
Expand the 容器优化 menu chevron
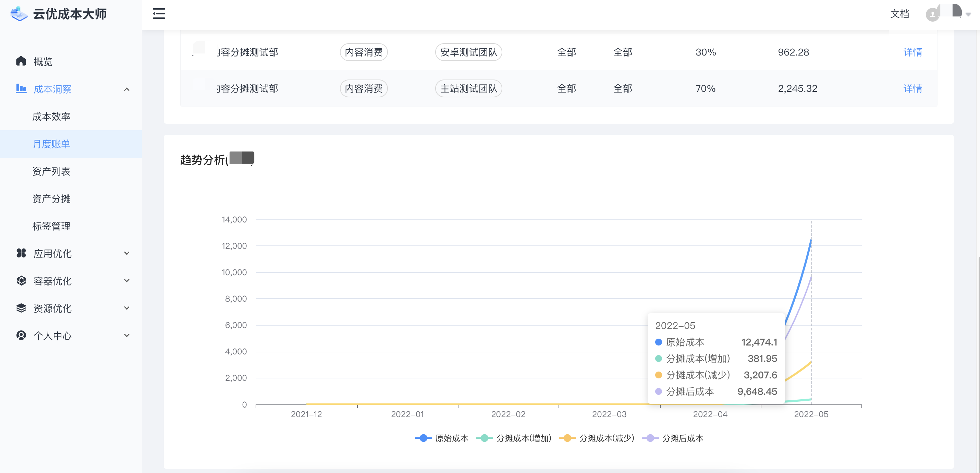tap(127, 280)
